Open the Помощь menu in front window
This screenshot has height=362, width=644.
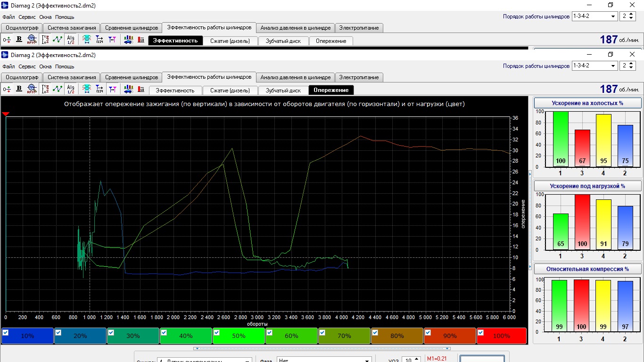(65, 66)
